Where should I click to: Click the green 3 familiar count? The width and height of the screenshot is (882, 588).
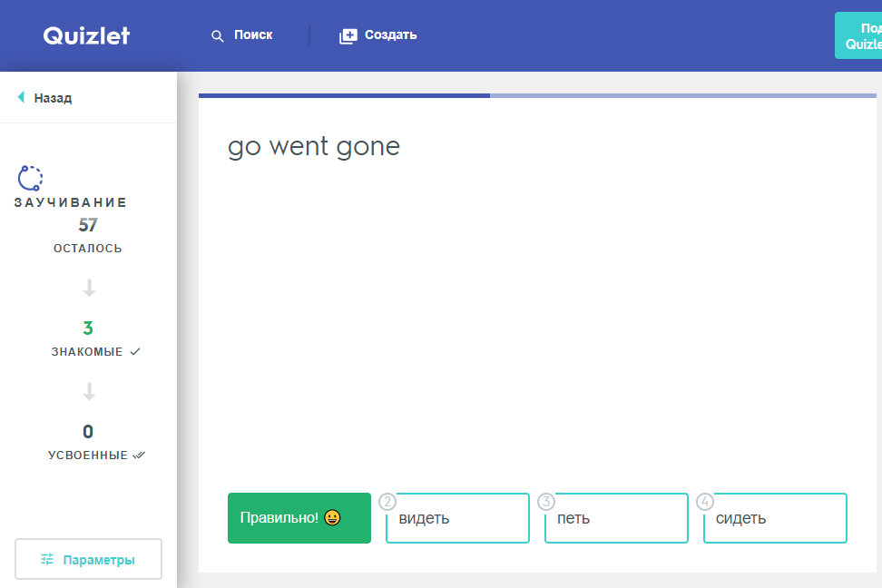point(88,328)
